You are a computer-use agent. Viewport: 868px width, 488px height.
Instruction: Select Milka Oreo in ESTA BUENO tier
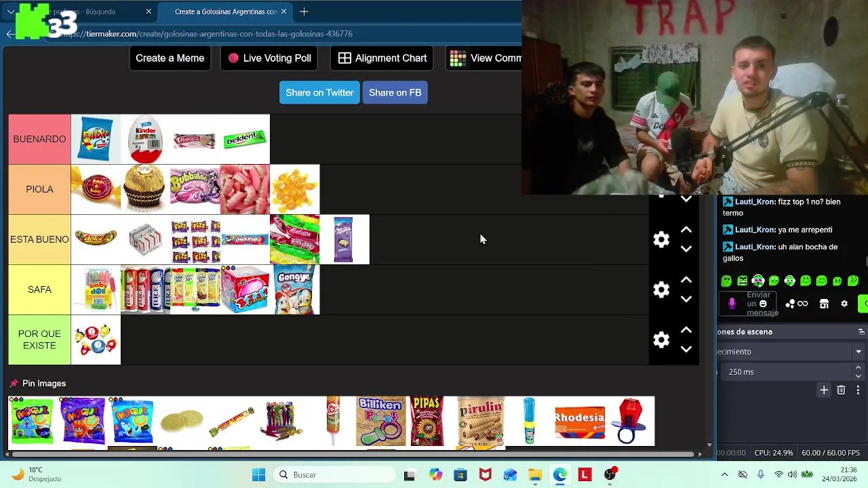344,239
